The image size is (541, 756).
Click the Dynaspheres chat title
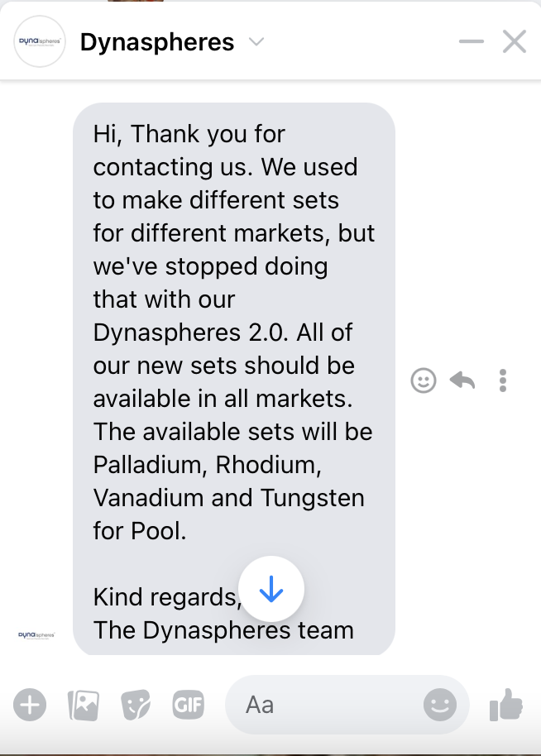(157, 42)
